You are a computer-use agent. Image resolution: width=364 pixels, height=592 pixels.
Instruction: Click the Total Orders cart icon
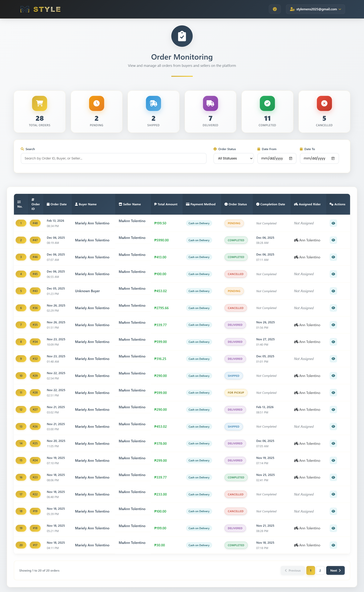39,103
